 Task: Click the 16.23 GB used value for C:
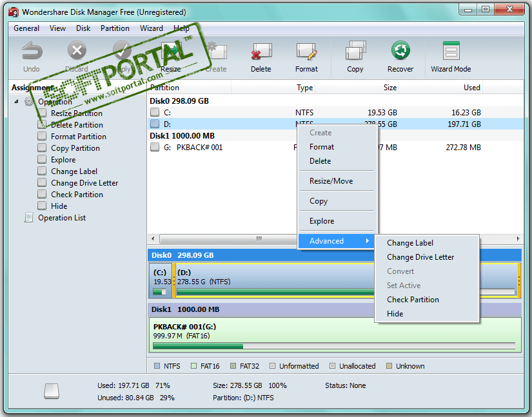point(466,112)
